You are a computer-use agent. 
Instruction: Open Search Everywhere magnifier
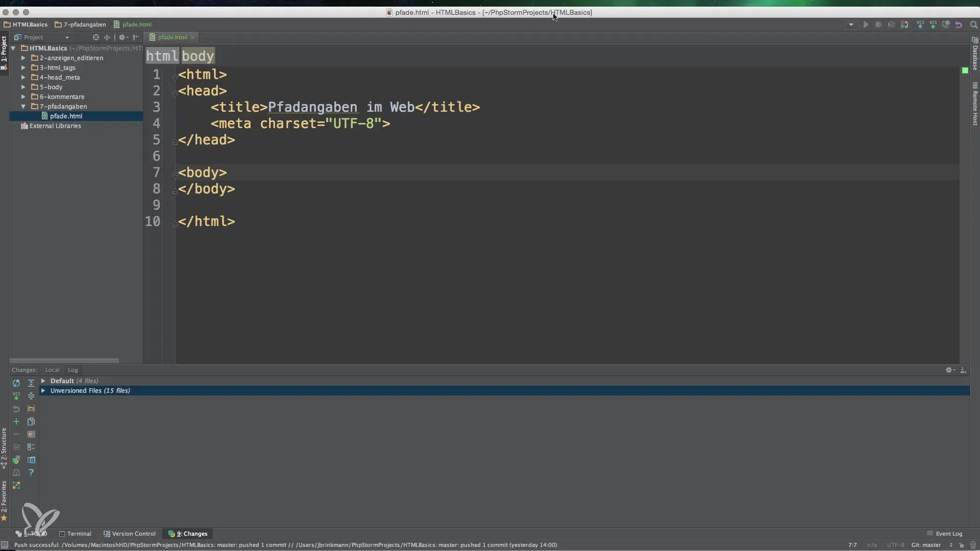(x=973, y=24)
